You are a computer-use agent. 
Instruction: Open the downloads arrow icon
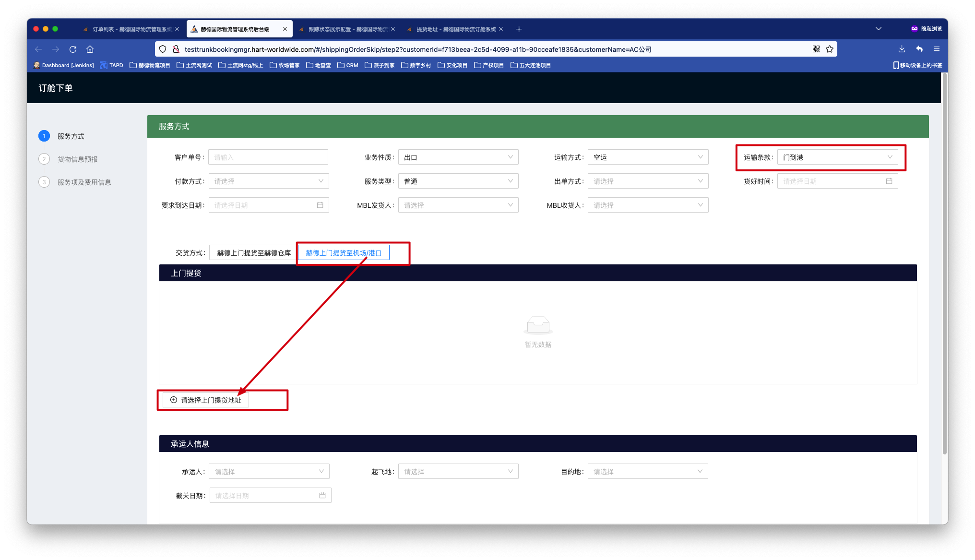pyautogui.click(x=902, y=49)
